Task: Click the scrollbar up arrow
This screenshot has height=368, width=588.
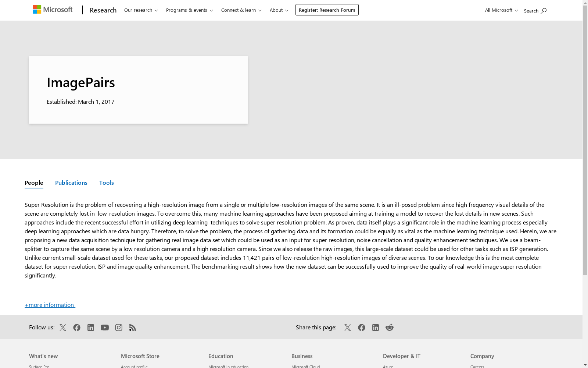Action: [x=585, y=3]
